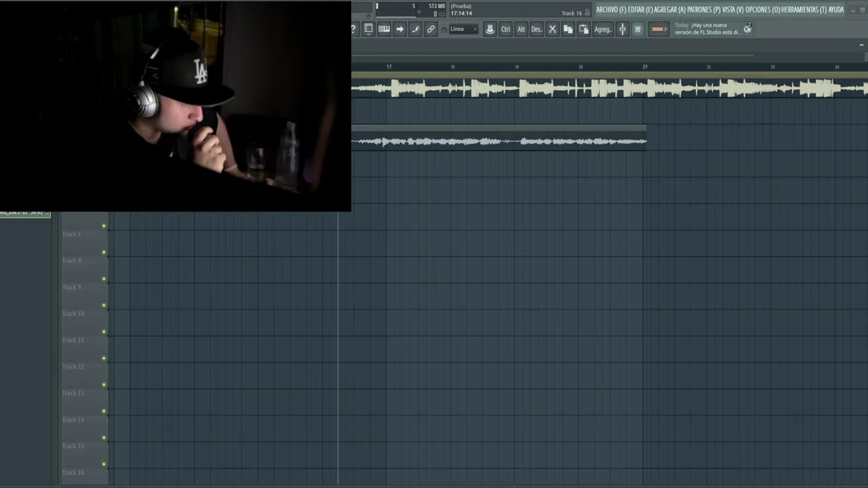Open the HERRAMIENTAS (T) menu
Viewport: 868px width, 488px height.
803,9
